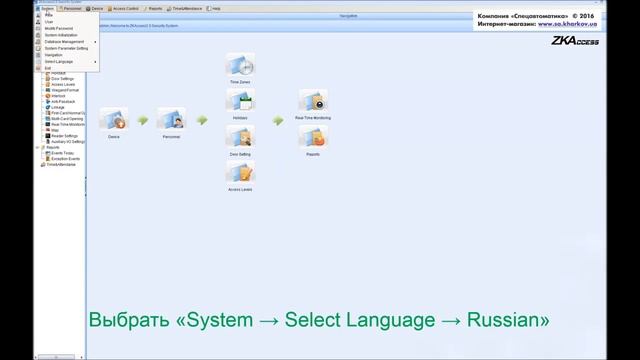Open the Reports navigation icon
This screenshot has height=360, width=640.
313,136
